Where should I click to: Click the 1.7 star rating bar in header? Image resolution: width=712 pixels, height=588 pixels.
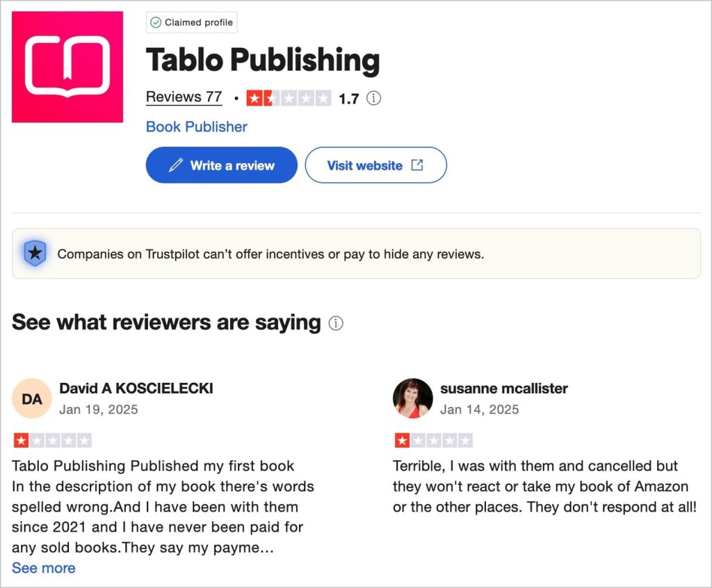coord(289,98)
